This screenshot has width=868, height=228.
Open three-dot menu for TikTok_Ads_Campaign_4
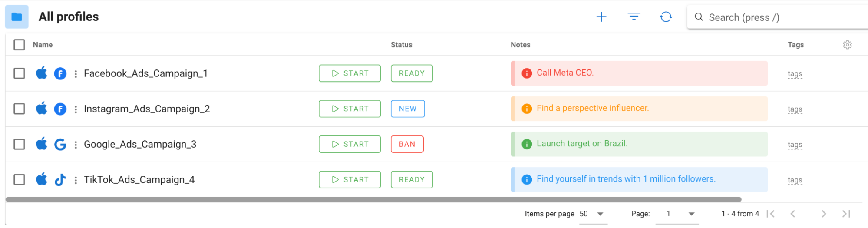76,180
